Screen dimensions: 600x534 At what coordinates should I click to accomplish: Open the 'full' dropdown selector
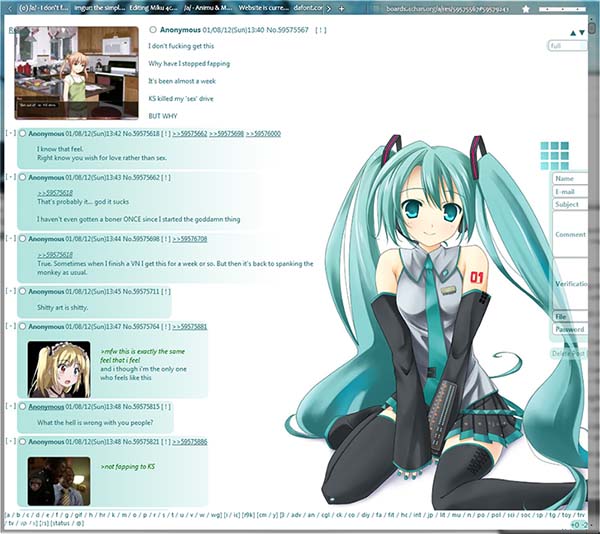coord(567,46)
